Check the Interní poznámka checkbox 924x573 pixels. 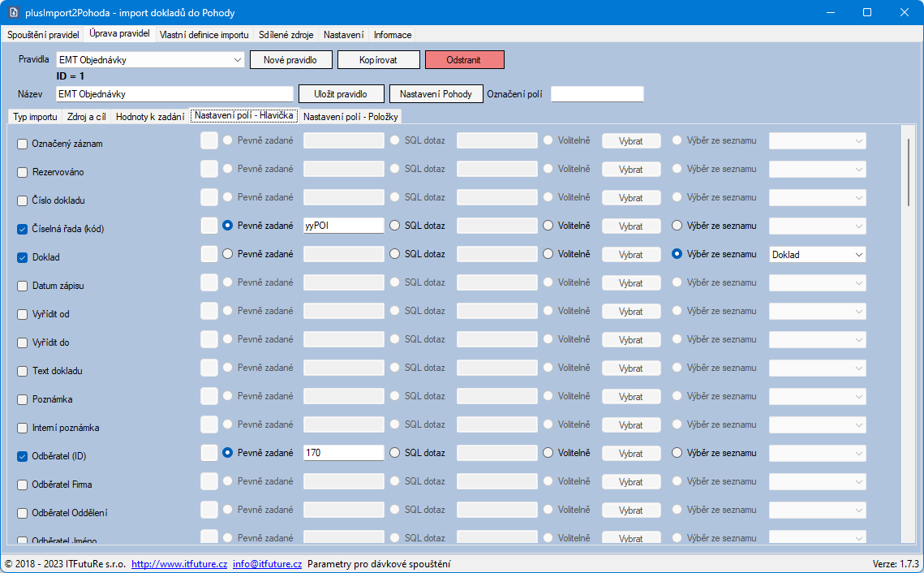tap(23, 428)
